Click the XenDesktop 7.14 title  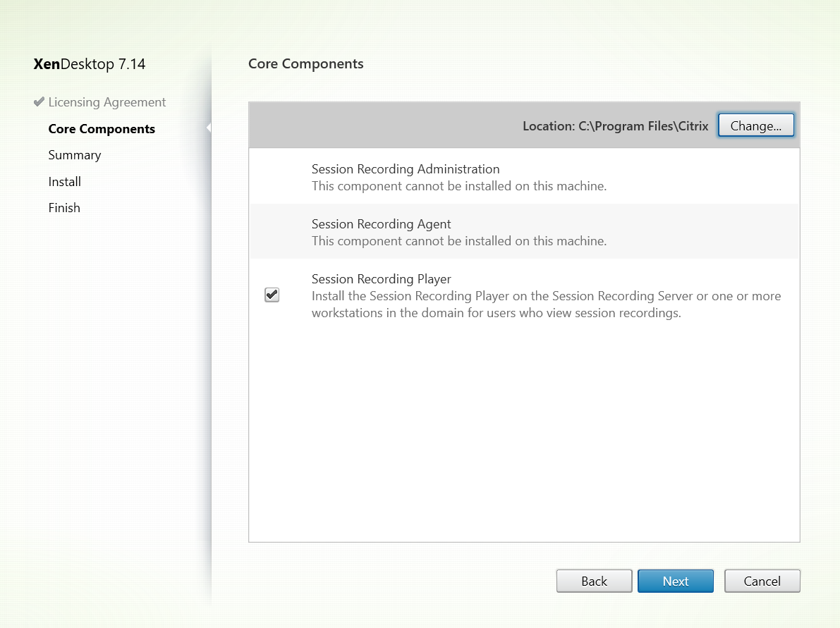coord(90,63)
